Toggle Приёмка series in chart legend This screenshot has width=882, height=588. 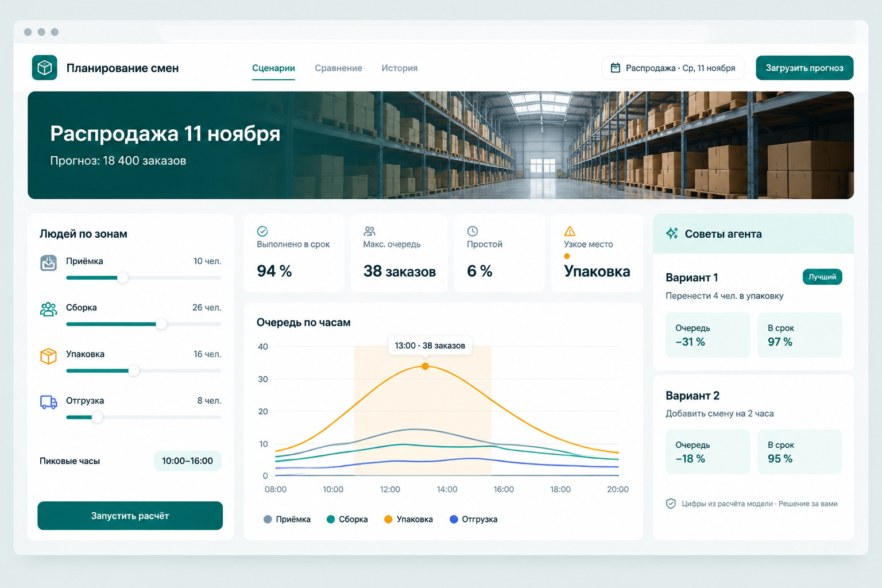[287, 519]
